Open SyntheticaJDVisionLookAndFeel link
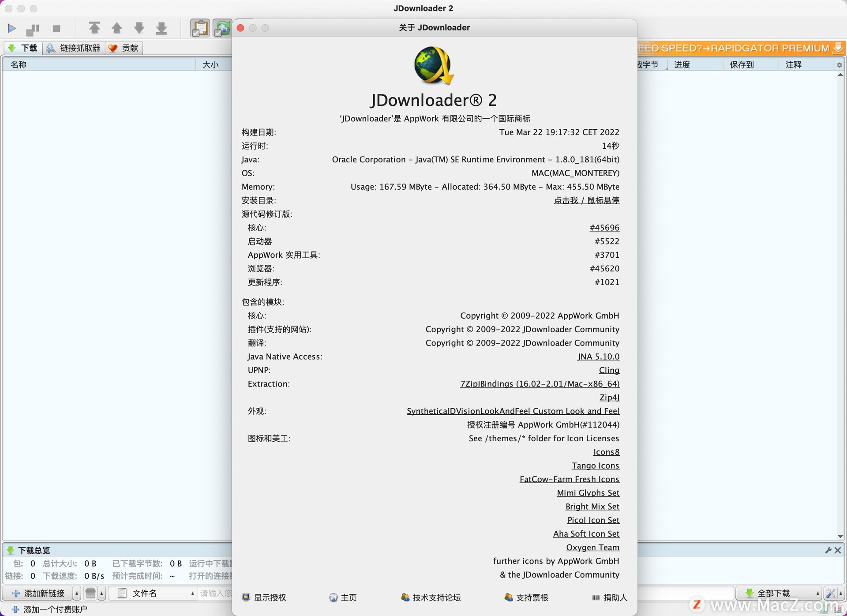Screen dimensions: 847x616 pos(513,411)
